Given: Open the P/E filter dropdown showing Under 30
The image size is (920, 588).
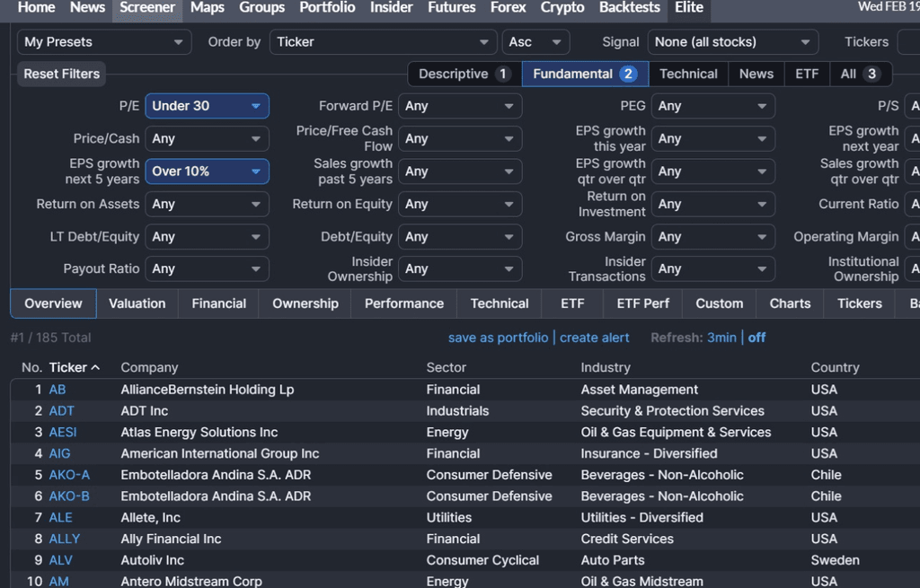Looking at the screenshot, I should click(x=207, y=105).
